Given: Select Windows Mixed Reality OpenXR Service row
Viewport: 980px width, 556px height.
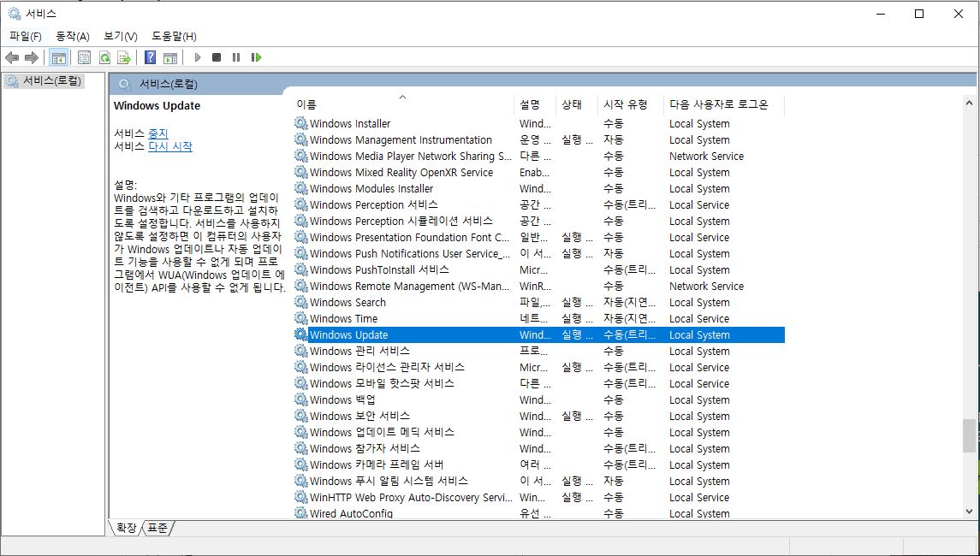Looking at the screenshot, I should click(x=538, y=172).
